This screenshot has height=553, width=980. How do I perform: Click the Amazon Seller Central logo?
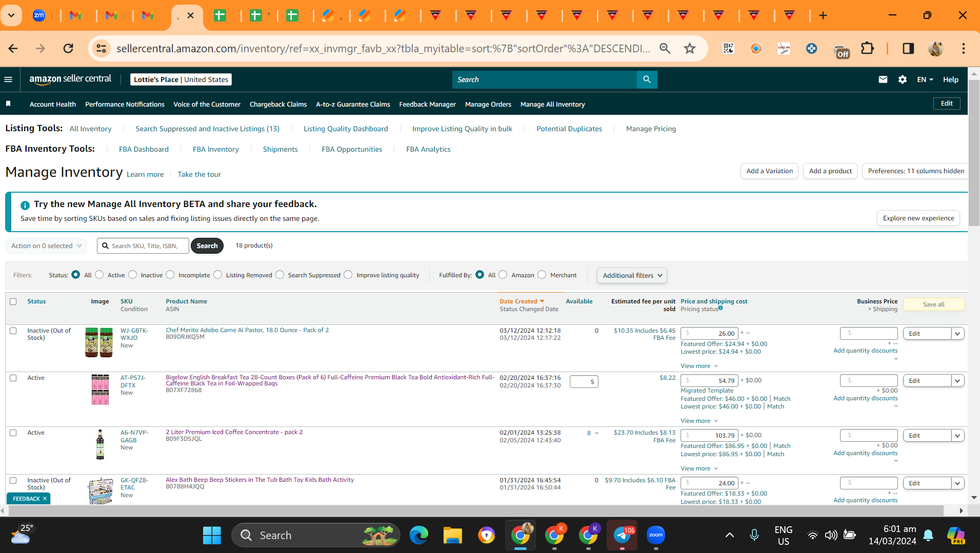pyautogui.click(x=70, y=79)
